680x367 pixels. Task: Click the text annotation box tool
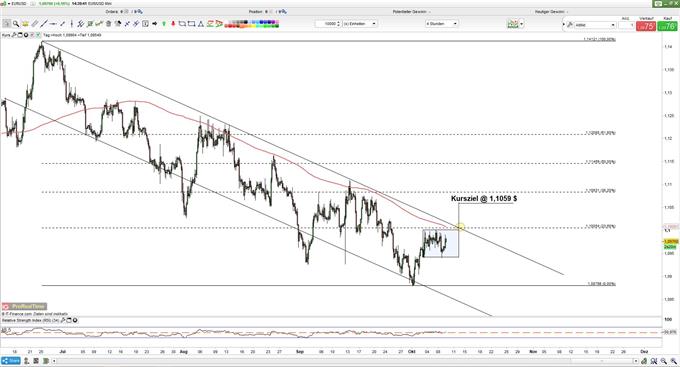coord(145,24)
